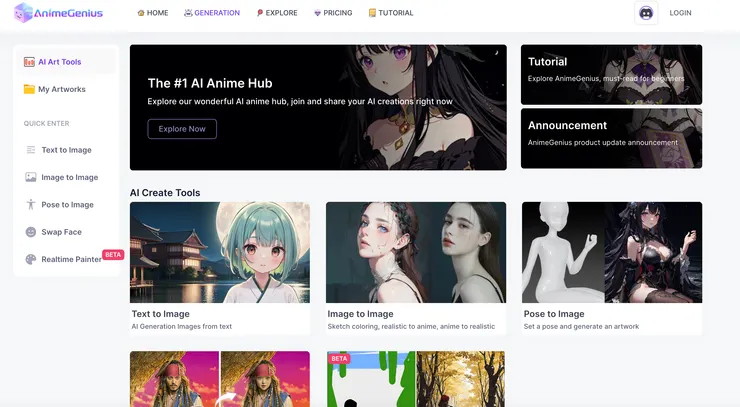The width and height of the screenshot is (740, 407).
Task: Click the AI Art Tools sidebar icon
Action: pos(29,62)
